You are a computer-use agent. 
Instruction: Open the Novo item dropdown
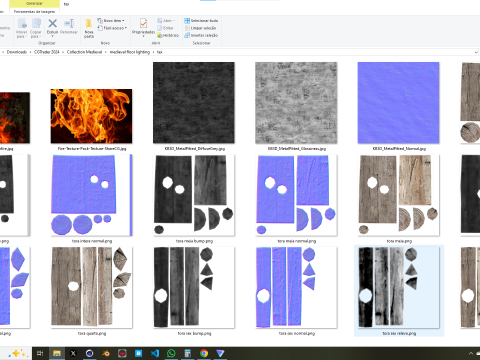pyautogui.click(x=111, y=21)
